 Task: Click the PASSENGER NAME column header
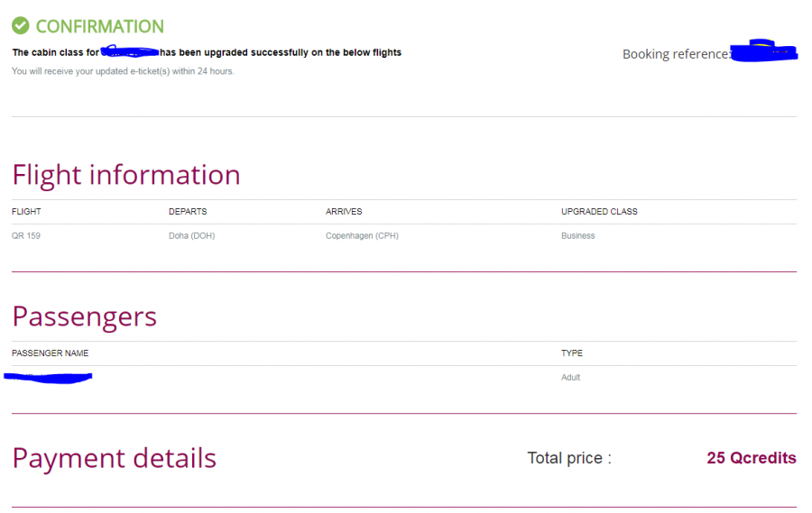pyautogui.click(x=51, y=353)
